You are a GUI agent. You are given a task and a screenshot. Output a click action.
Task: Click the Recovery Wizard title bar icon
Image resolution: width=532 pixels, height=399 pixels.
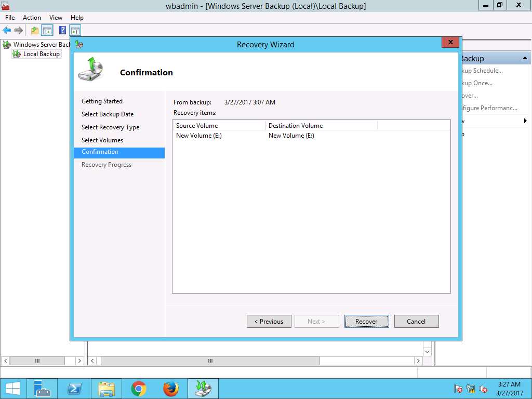(x=79, y=44)
